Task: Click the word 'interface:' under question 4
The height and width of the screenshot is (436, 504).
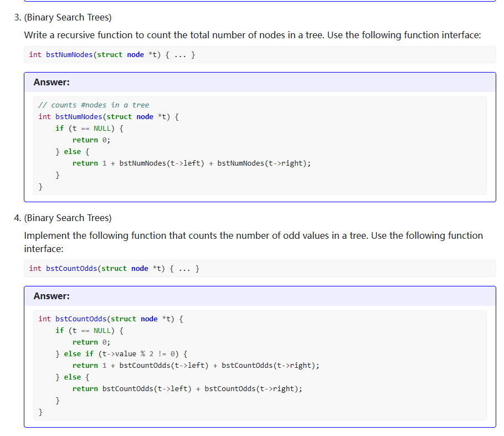Action: click(44, 249)
